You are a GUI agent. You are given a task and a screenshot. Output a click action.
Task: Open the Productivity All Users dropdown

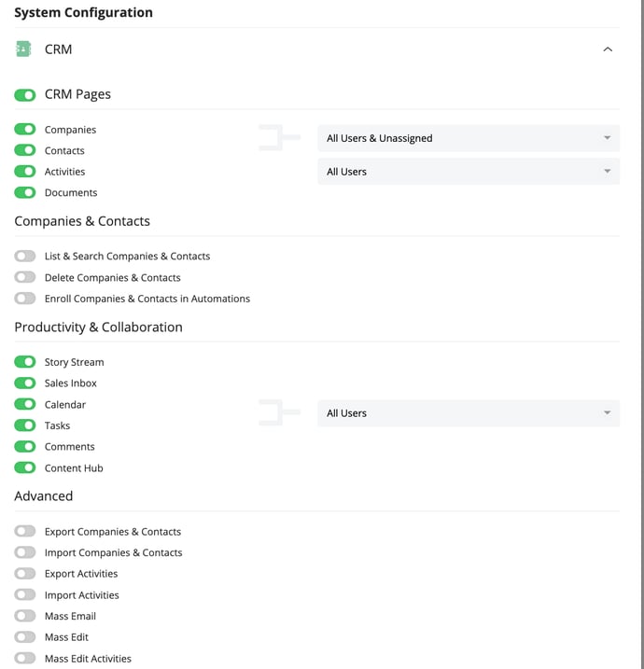click(469, 413)
